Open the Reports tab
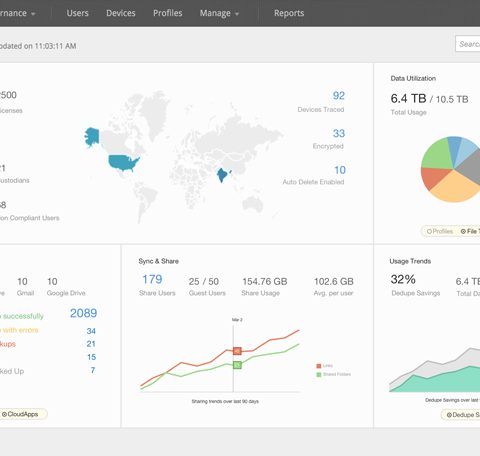Viewport: 480px width, 456px height. pos(289,13)
